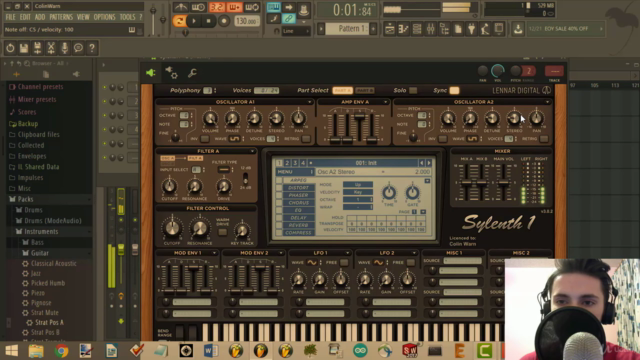Open the Sylenth1 MENU button
This screenshot has height=360, width=640.
294,172
